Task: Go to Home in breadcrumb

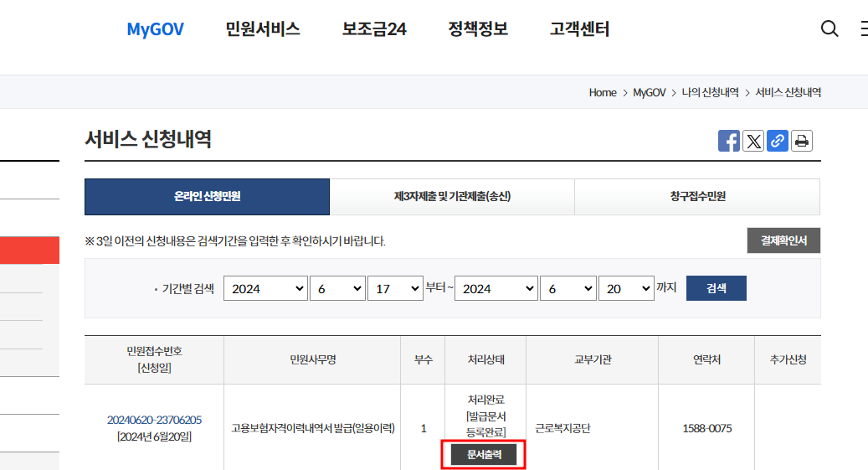Action: tap(603, 92)
